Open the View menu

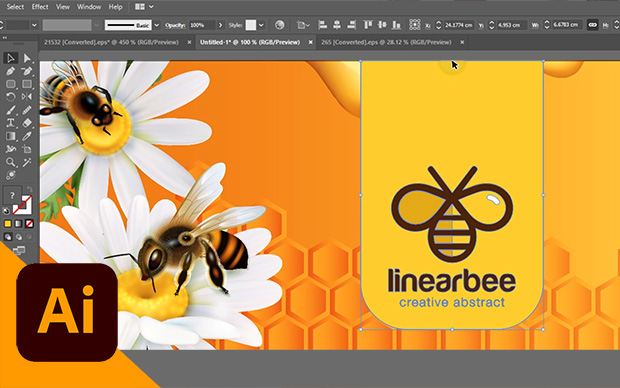coord(62,7)
